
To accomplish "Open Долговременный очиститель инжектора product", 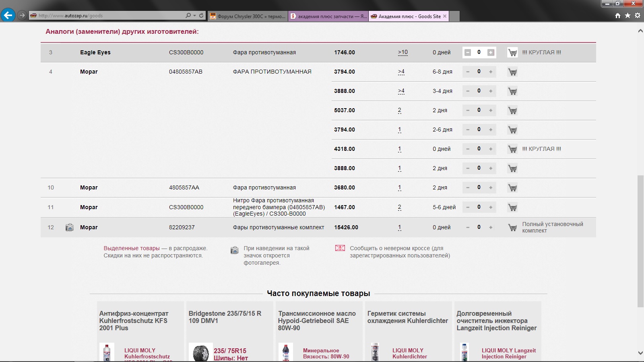I will point(497,321).
